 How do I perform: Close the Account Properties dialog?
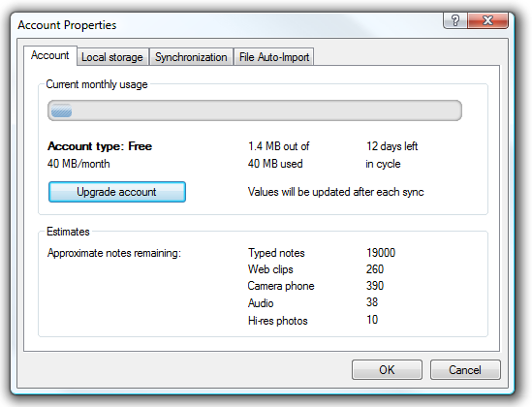click(487, 20)
